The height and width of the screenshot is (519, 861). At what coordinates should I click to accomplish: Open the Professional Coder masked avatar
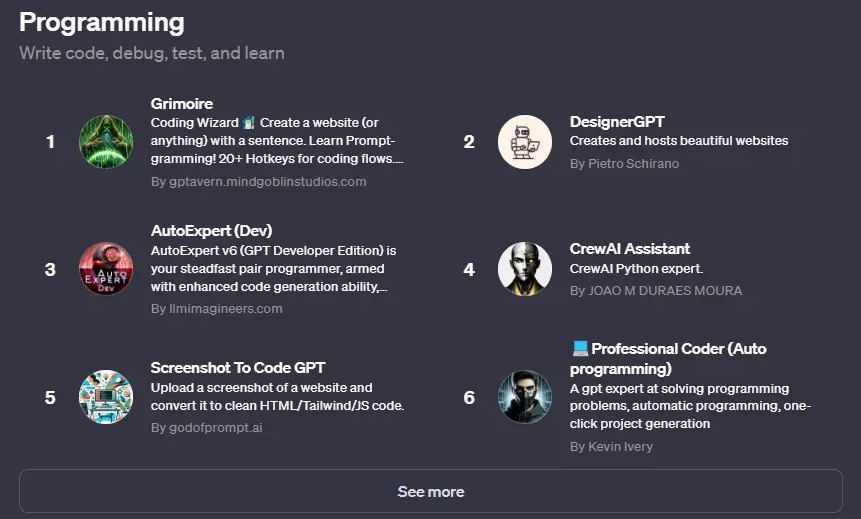pyautogui.click(x=525, y=397)
